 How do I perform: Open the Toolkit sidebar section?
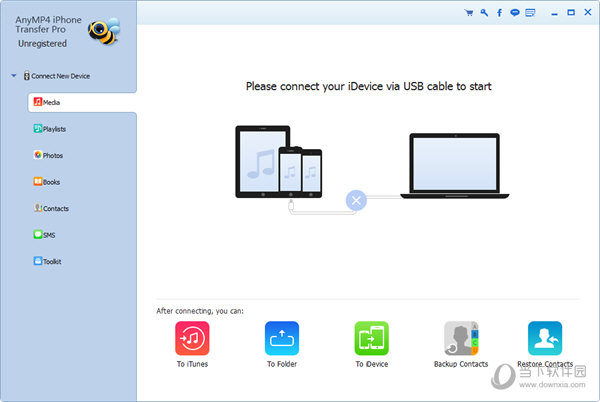pyautogui.click(x=47, y=261)
